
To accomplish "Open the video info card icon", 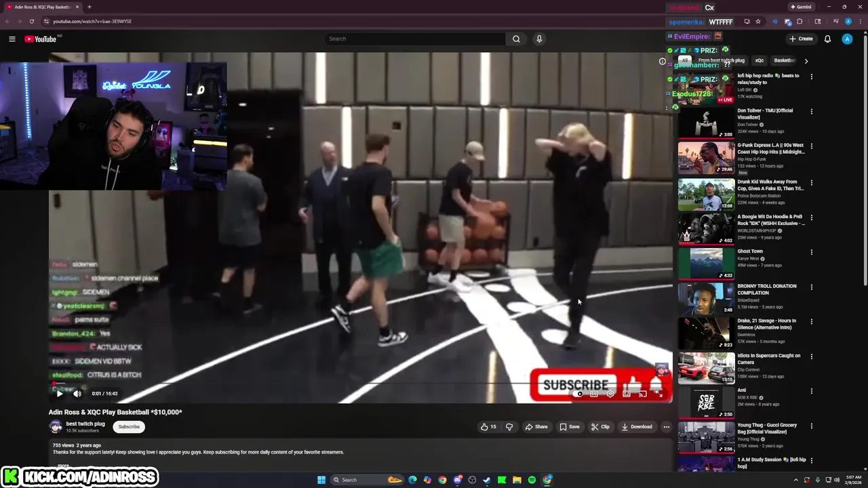I will click(x=663, y=61).
